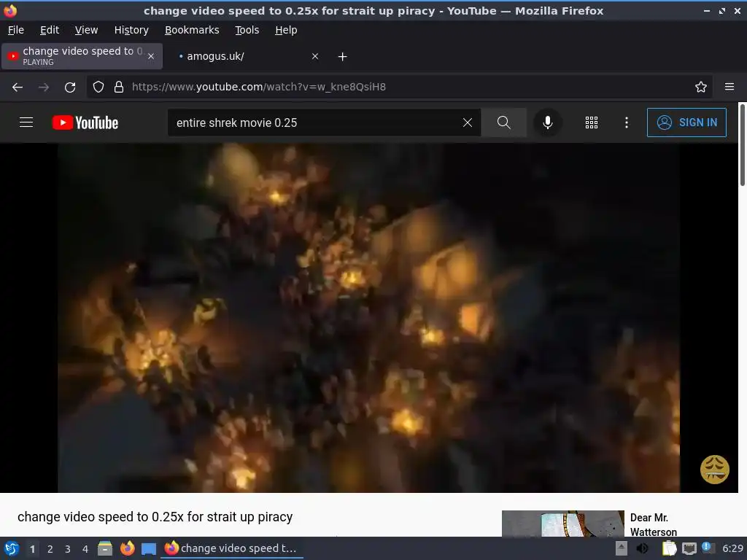Viewport: 747px width, 560px height.
Task: Start voice search with the microphone
Action: coord(548,122)
